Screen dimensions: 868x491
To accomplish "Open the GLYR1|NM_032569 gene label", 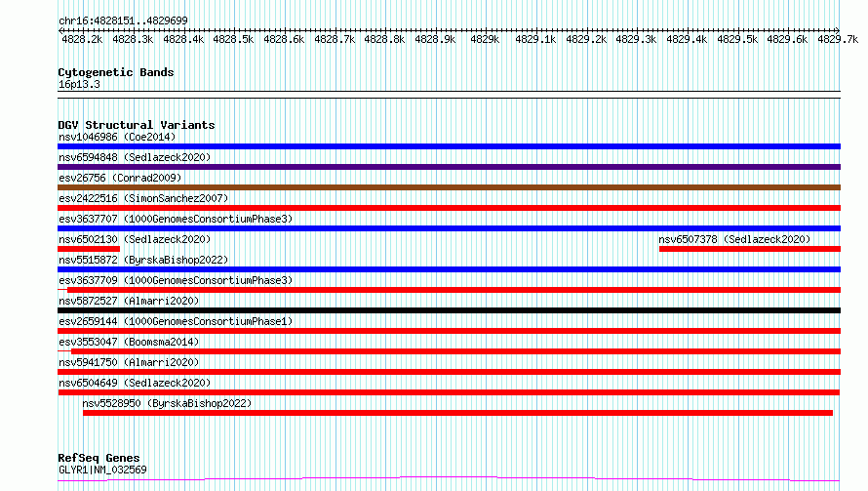I will tap(102, 470).
